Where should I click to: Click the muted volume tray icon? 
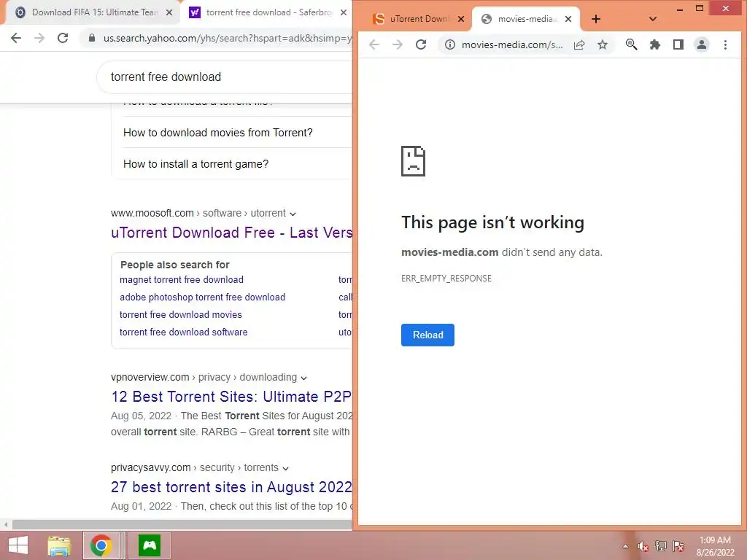coord(643,546)
